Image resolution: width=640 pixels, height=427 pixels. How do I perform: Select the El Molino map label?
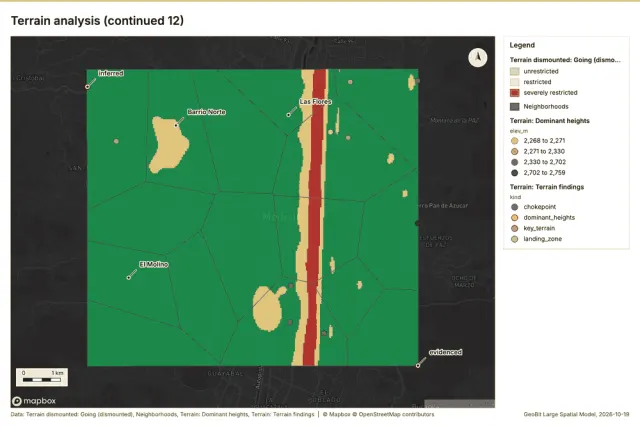pyautogui.click(x=154, y=265)
